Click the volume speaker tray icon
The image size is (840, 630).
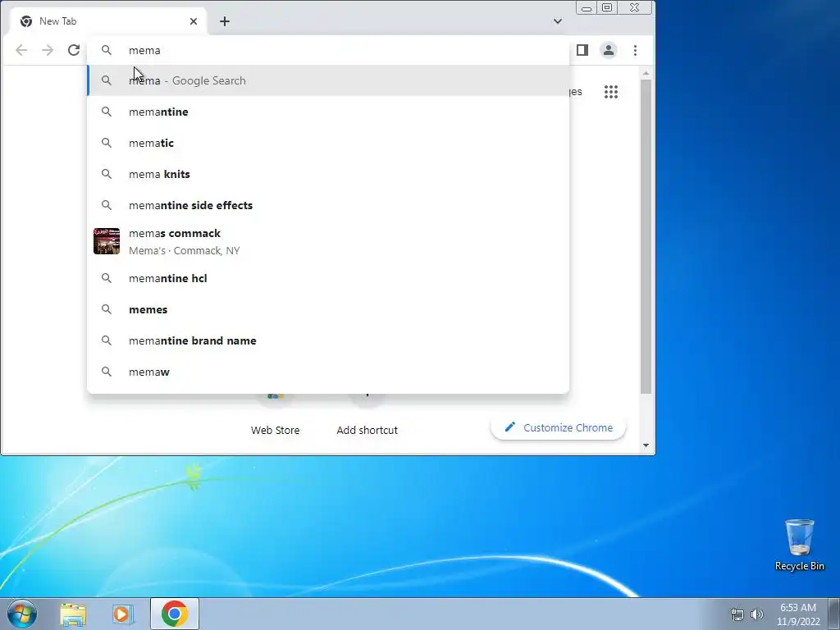(757, 614)
